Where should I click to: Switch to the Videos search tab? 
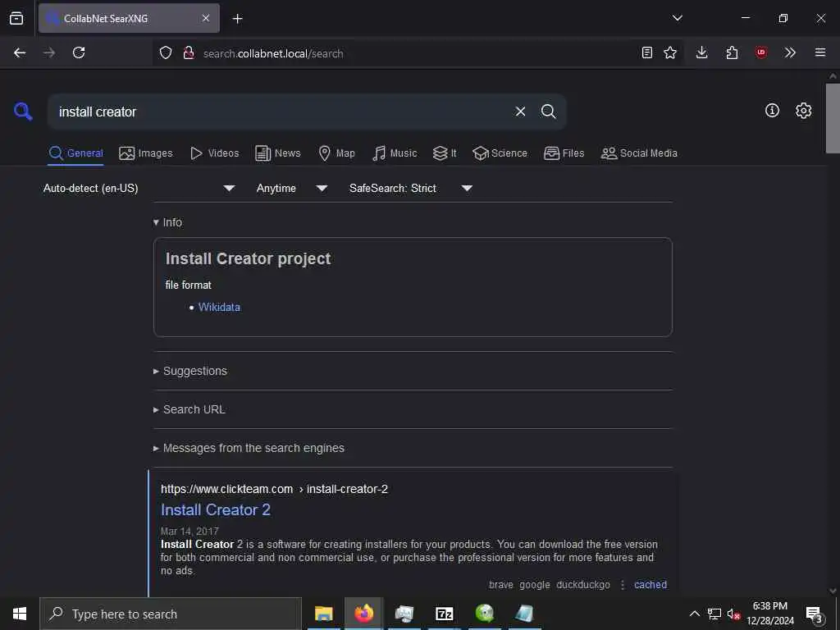pos(214,153)
